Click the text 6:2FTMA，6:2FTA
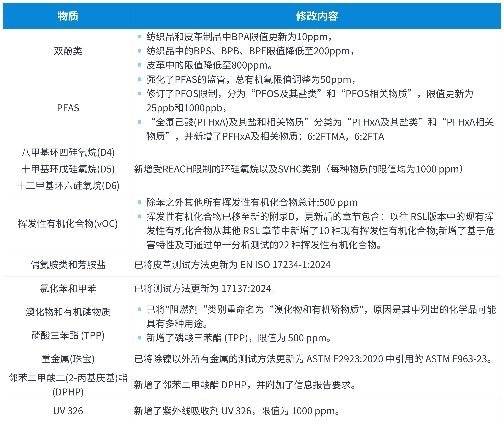Screen dimensions: 504x425 [x=346, y=136]
